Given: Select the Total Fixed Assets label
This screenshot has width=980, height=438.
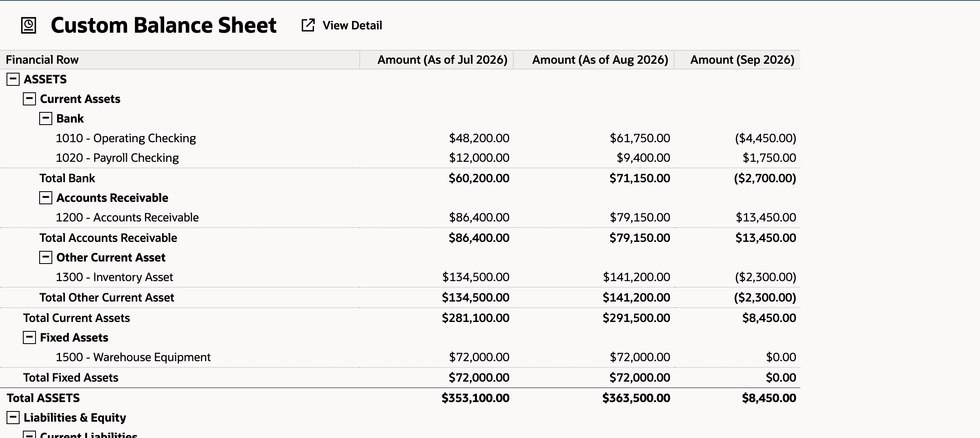Looking at the screenshot, I should (x=71, y=378).
